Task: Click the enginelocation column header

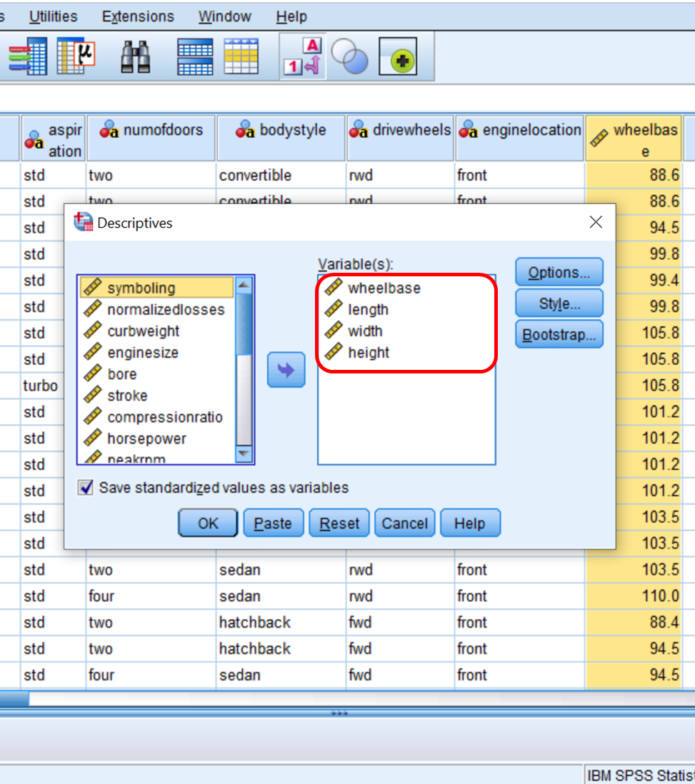Action: 520,139
